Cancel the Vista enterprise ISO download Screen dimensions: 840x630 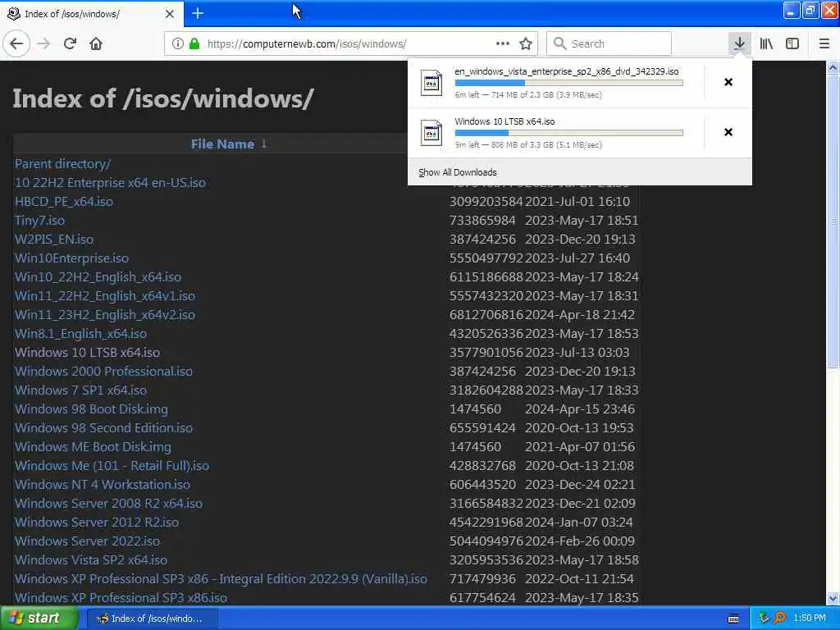pyautogui.click(x=728, y=82)
